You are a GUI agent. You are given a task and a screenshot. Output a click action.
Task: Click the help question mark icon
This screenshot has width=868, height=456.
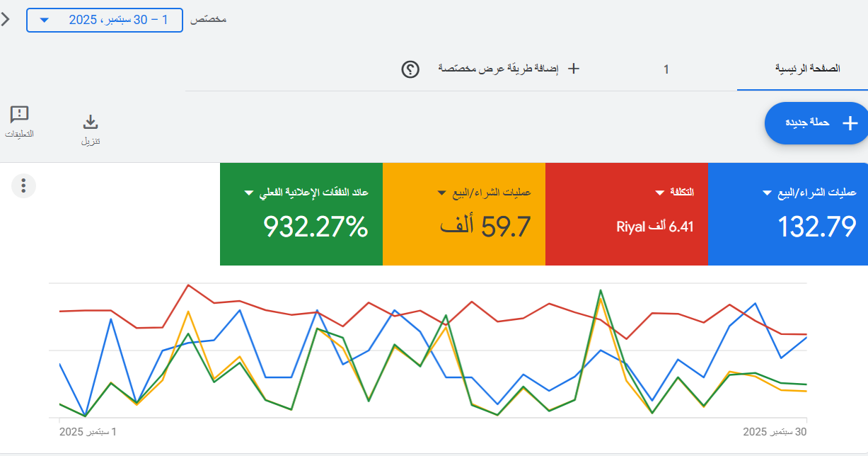[x=410, y=69]
